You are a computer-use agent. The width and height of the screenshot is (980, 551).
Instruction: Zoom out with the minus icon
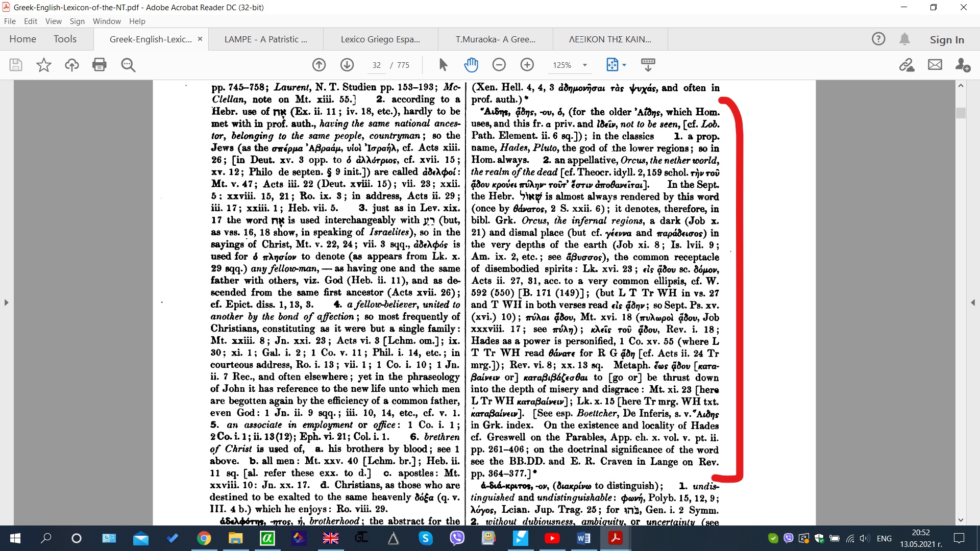(x=499, y=65)
